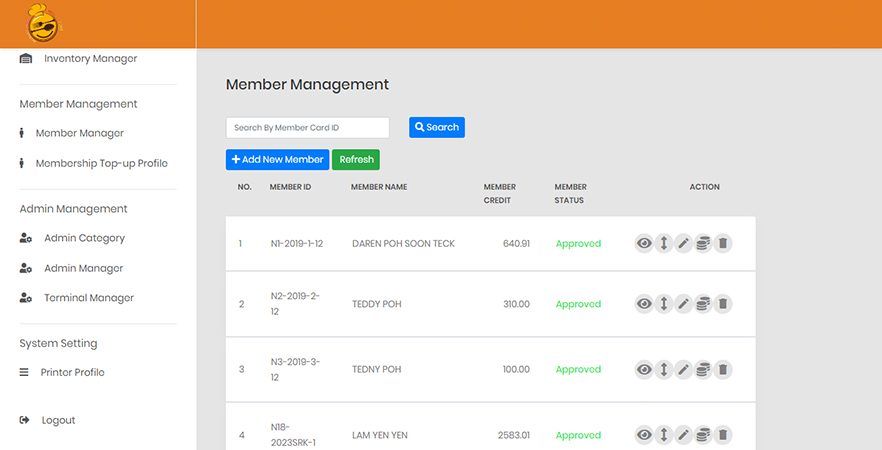Select Terminal Manager from sidebar
Image resolution: width=882 pixels, height=450 pixels.
pyautogui.click(x=88, y=298)
